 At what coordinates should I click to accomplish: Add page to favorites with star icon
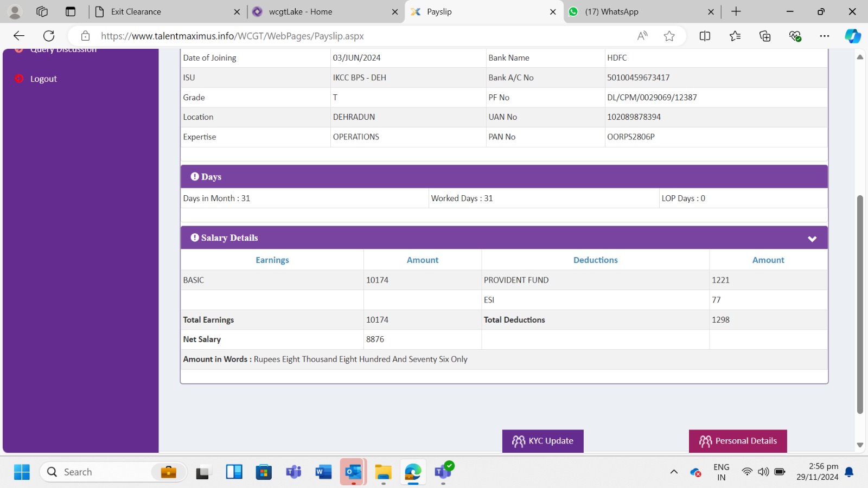[669, 36]
